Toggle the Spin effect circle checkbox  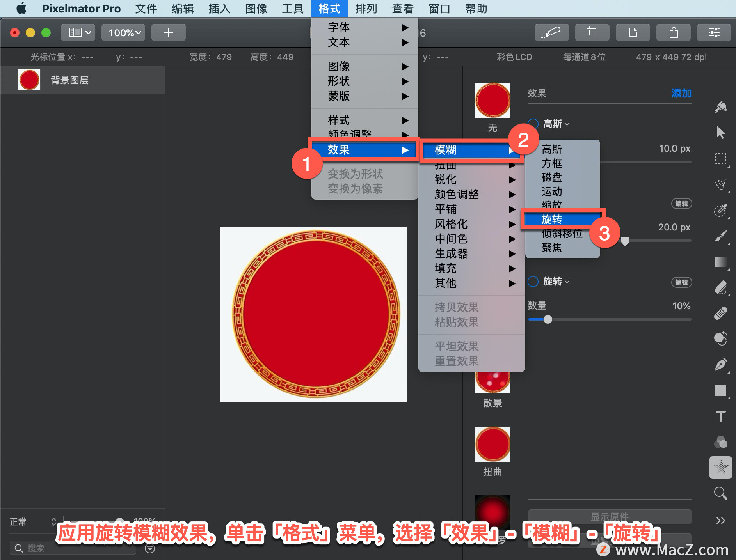[x=533, y=282]
